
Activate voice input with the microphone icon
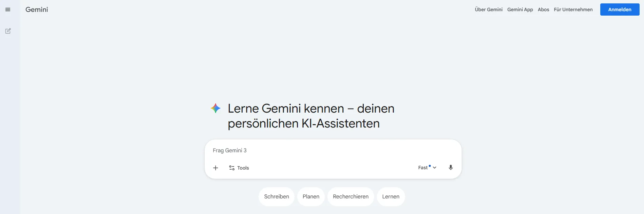pyautogui.click(x=451, y=167)
